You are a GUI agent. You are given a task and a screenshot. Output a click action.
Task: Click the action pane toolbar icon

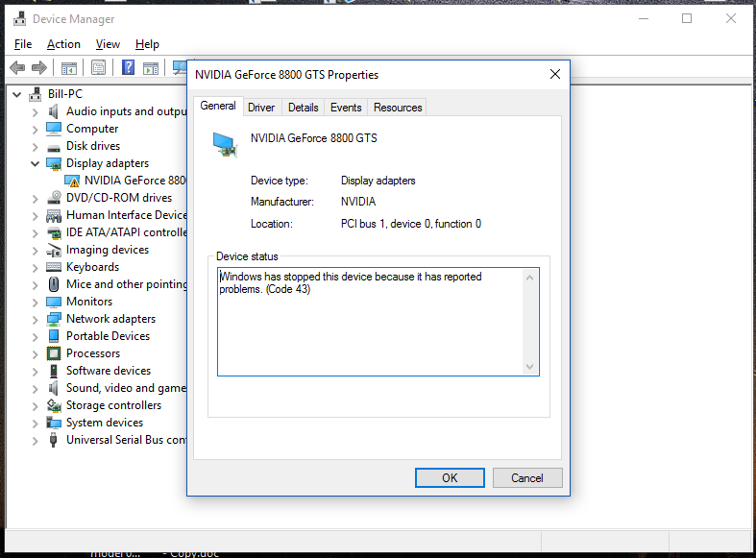151,68
